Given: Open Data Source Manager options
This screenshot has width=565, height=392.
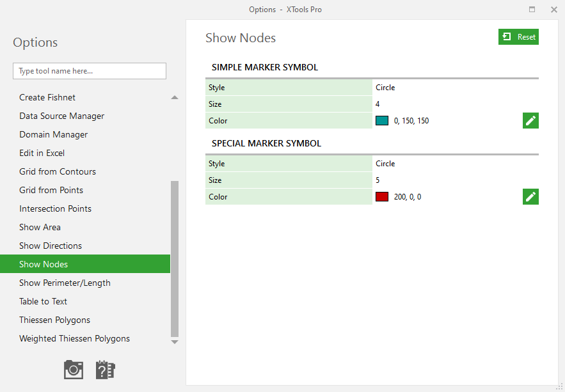Looking at the screenshot, I should coord(85,116).
